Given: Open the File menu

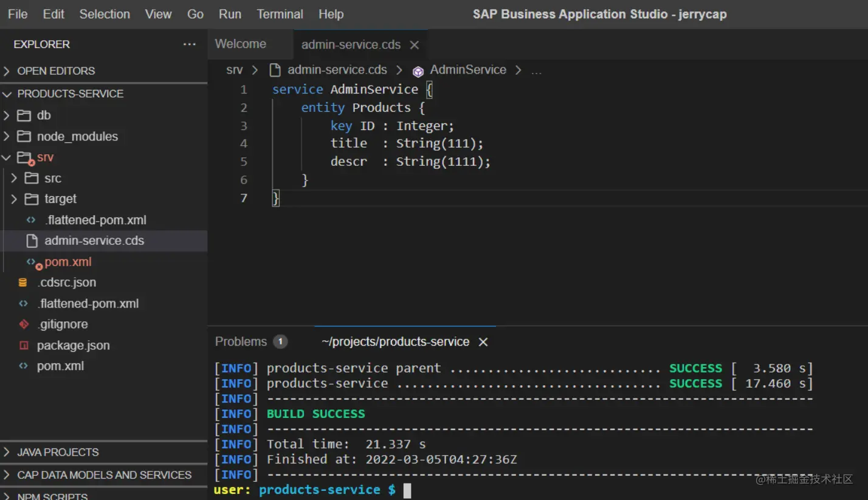Looking at the screenshot, I should pyautogui.click(x=18, y=14).
